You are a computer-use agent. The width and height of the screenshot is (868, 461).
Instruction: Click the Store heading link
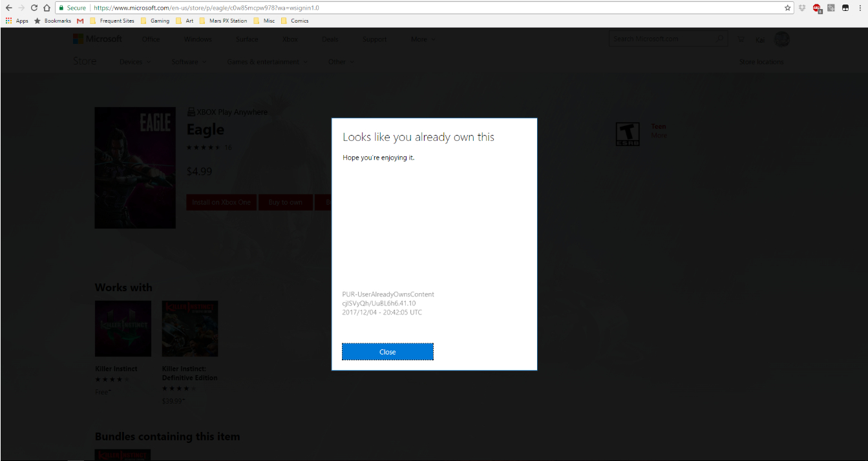point(85,61)
